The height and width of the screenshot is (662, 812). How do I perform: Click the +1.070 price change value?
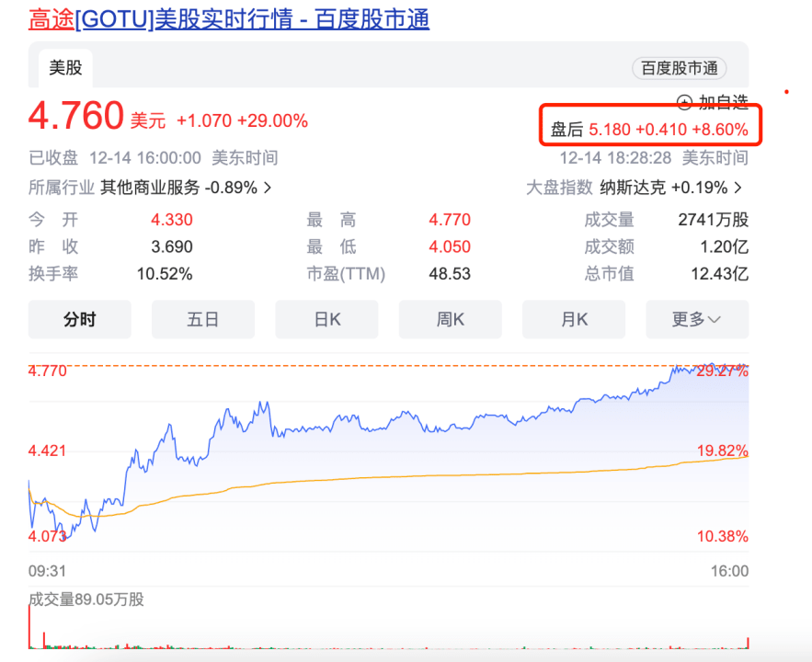(x=204, y=120)
